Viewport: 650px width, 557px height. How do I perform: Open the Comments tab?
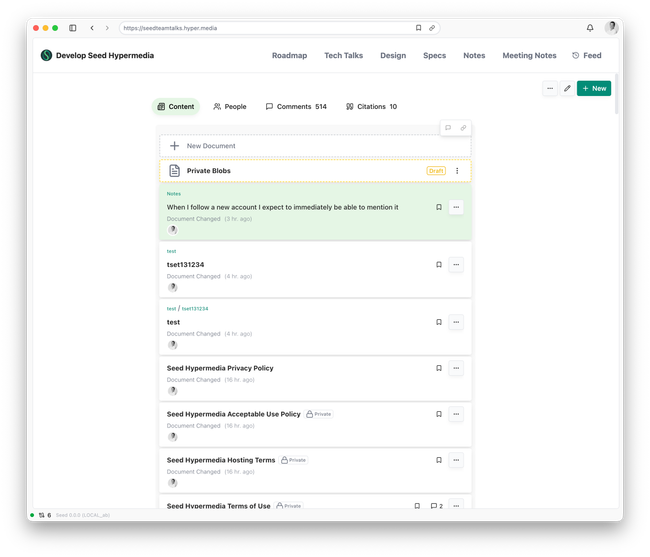[x=295, y=106]
